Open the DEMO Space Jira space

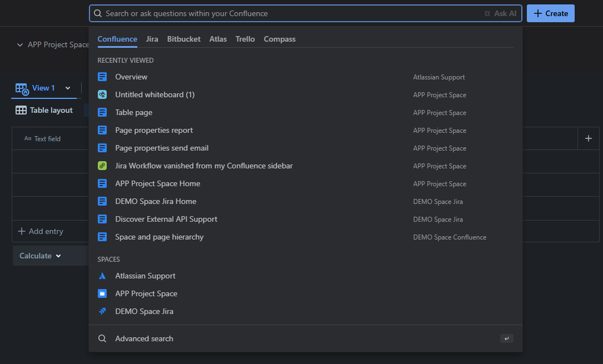(305, 311)
